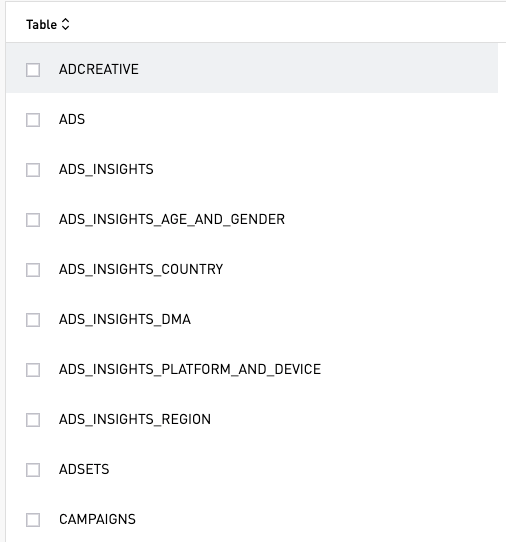506x542 pixels.
Task: Toggle the ADS_INSIGHTS_DMA checkbox
Action: [x=33, y=320]
